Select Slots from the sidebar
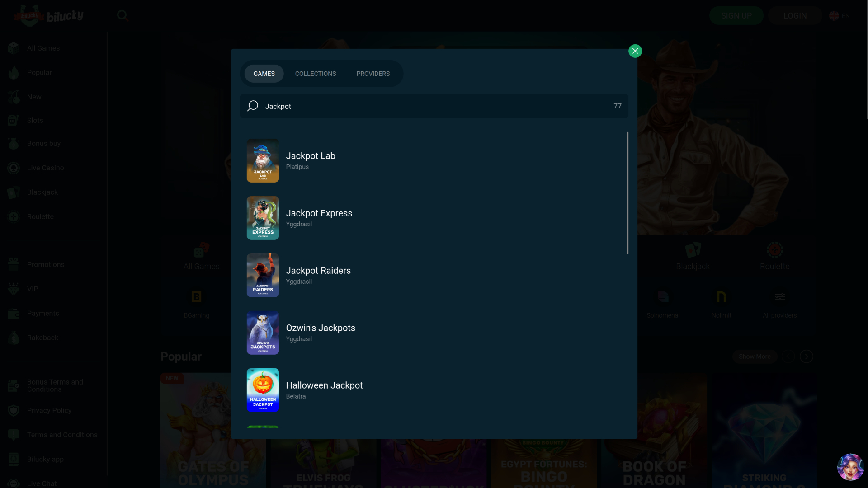 coord(14,120)
